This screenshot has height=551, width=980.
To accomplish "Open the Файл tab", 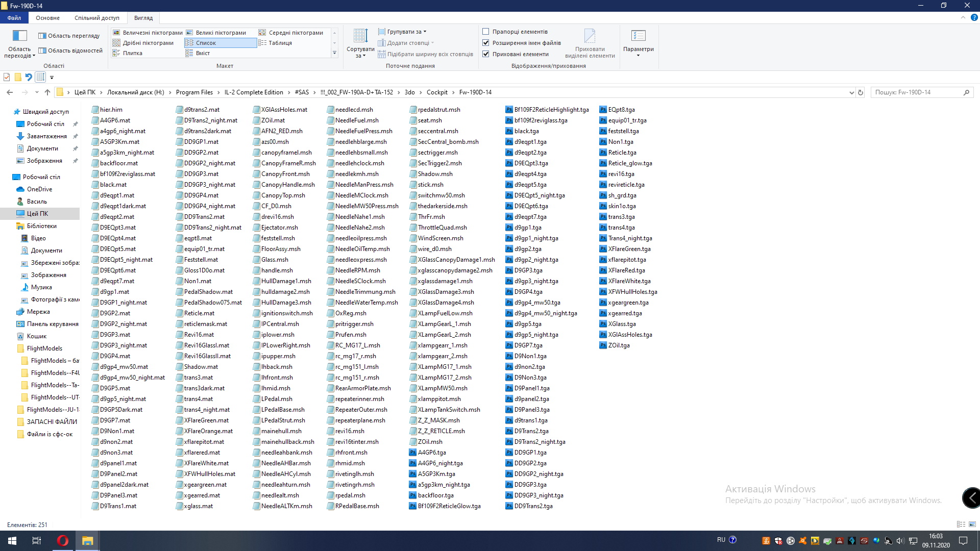I will [14, 18].
